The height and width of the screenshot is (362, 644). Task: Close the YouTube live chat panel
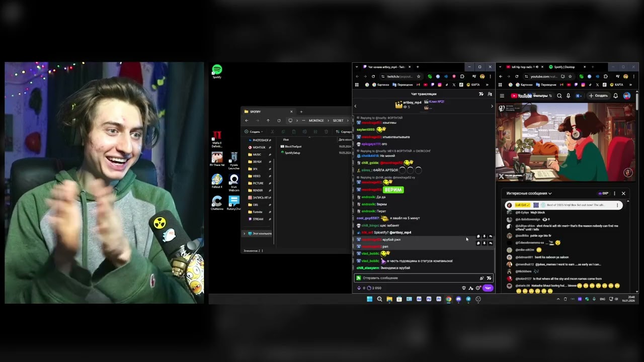tap(623, 194)
